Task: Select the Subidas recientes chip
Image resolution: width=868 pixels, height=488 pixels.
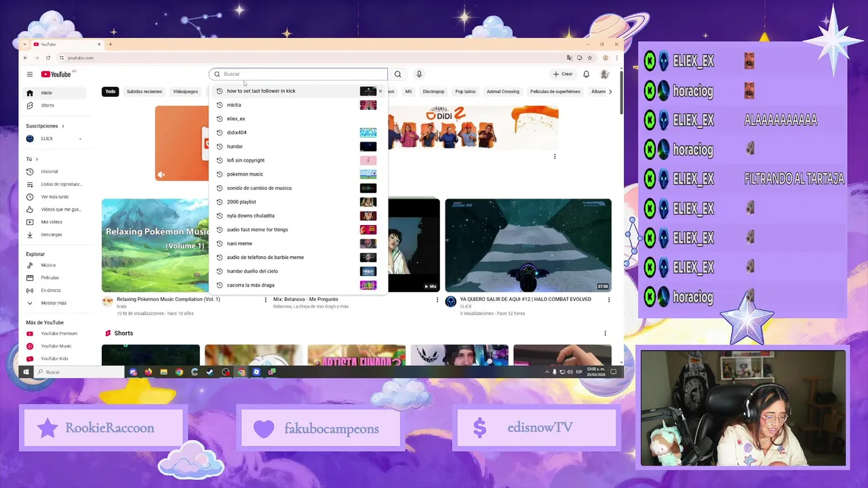Action: pyautogui.click(x=144, y=91)
